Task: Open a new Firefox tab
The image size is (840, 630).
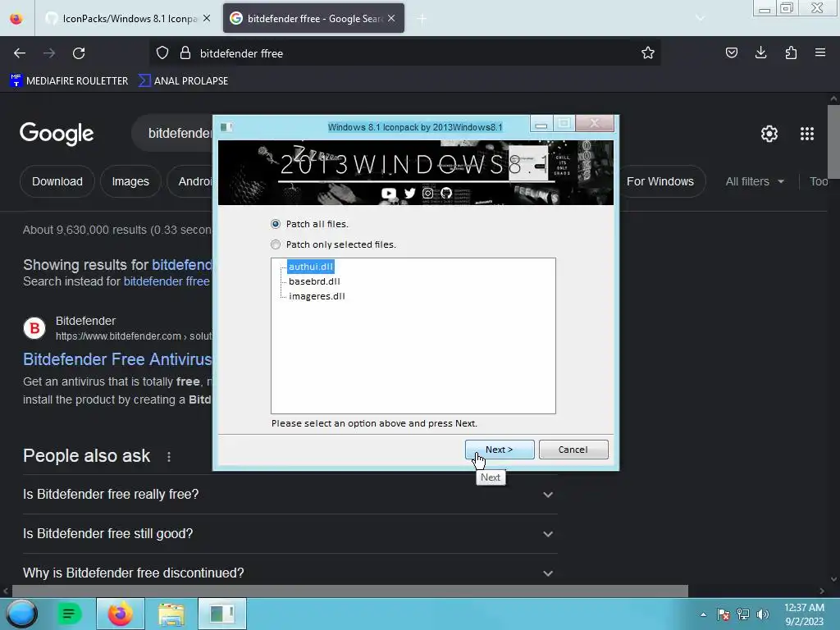Action: [422, 19]
